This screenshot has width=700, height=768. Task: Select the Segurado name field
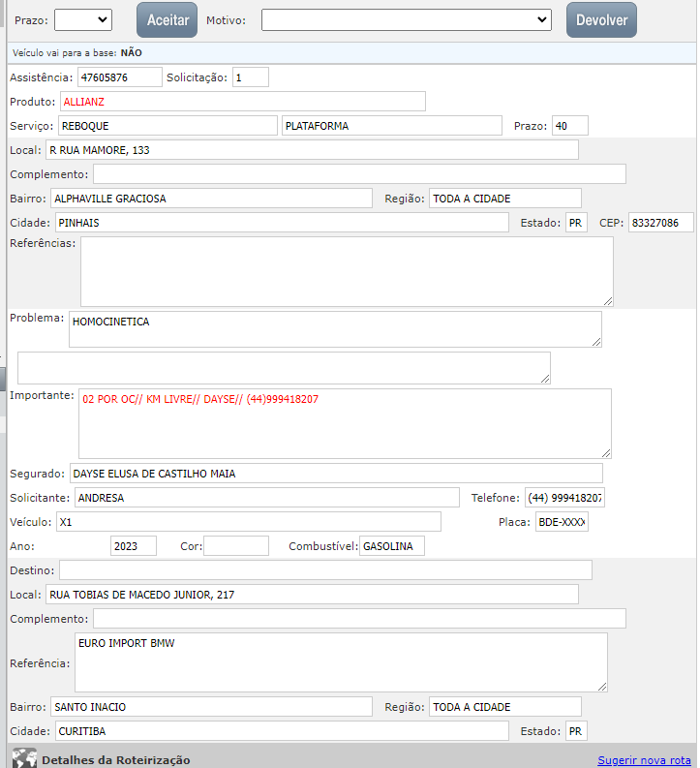click(x=335, y=473)
